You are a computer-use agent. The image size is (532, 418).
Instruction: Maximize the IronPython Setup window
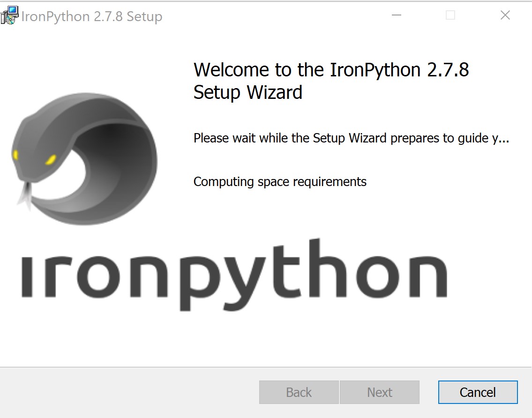[x=450, y=15]
